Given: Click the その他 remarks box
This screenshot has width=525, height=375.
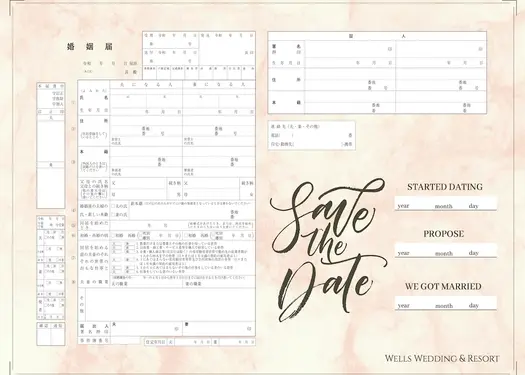Looking at the screenshot, I should point(170,305).
